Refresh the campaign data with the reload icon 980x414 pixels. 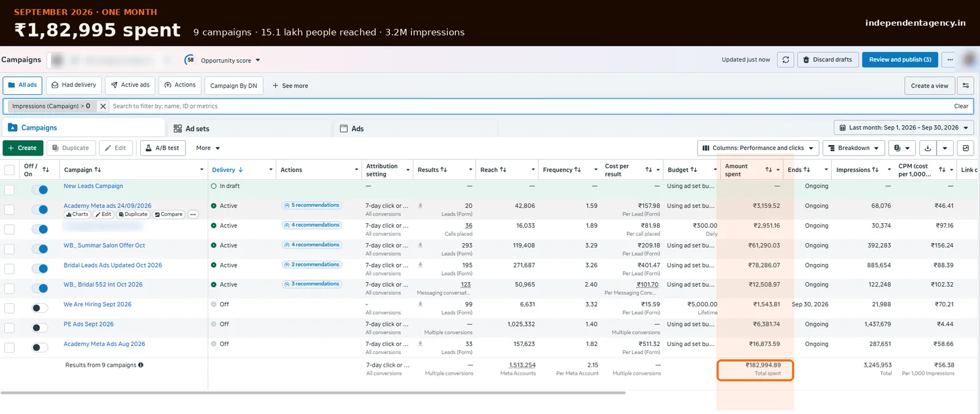[786, 59]
